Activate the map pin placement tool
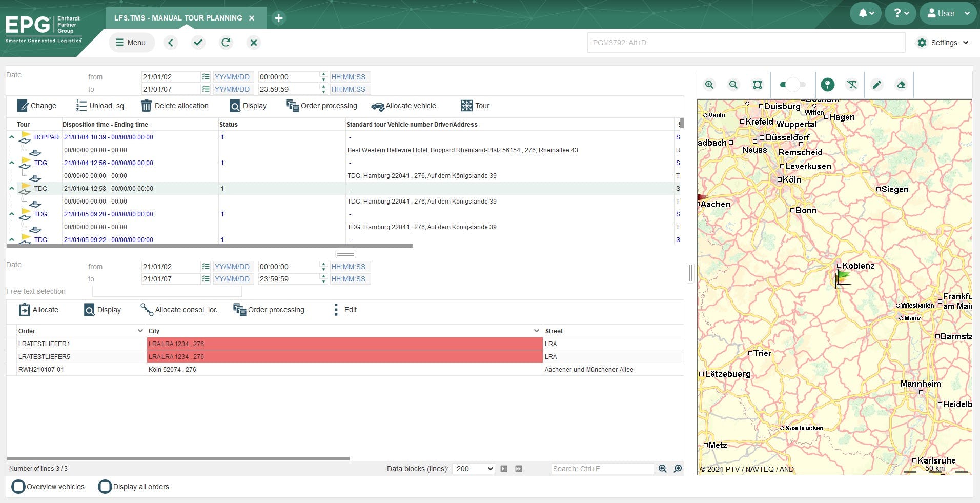Image resolution: width=980 pixels, height=503 pixels. (827, 84)
